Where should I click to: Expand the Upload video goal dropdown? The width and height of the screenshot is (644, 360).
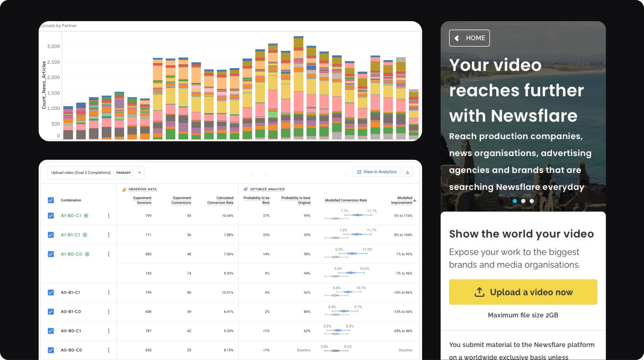139,173
